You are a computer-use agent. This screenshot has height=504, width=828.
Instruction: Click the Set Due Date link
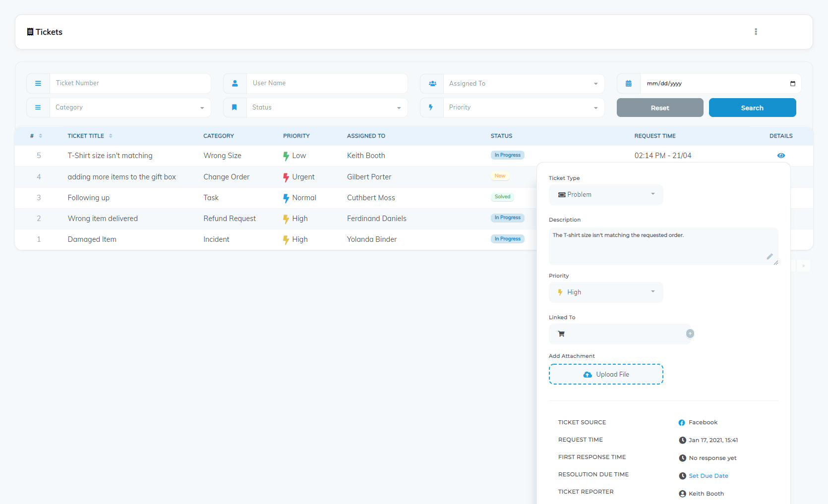click(709, 476)
